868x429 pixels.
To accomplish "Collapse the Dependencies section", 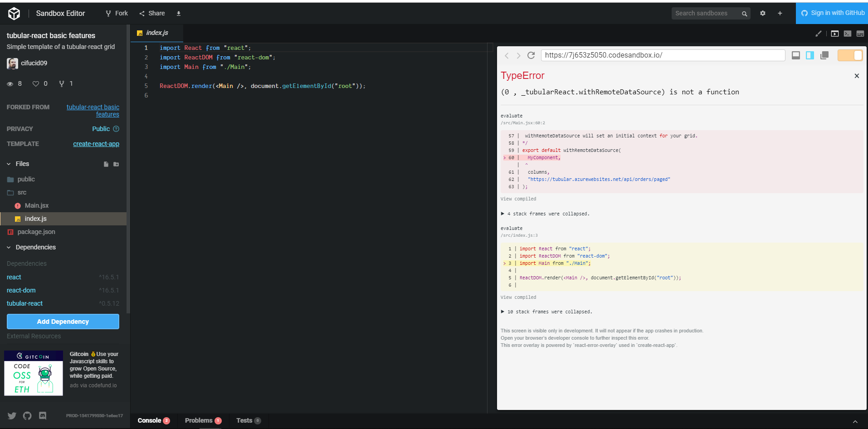I will pos(9,247).
